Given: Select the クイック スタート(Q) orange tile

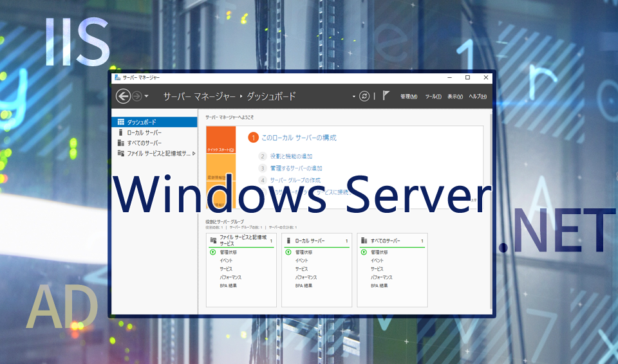Looking at the screenshot, I should (x=221, y=140).
